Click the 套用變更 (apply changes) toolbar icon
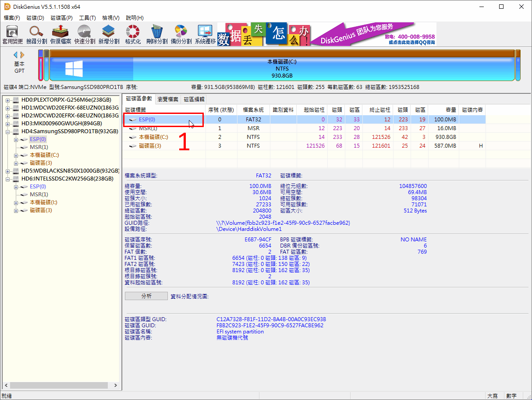The width and height of the screenshot is (532, 400). pyautogui.click(x=12, y=35)
